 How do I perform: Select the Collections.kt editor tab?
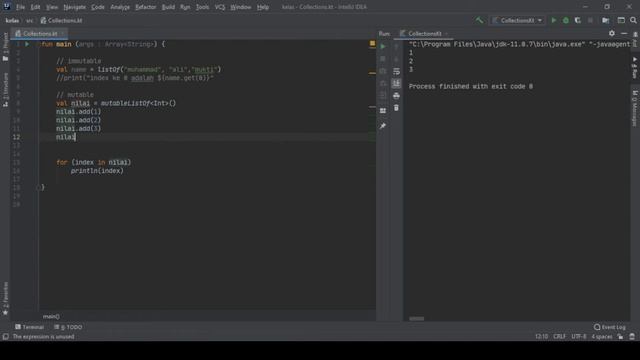click(39, 33)
